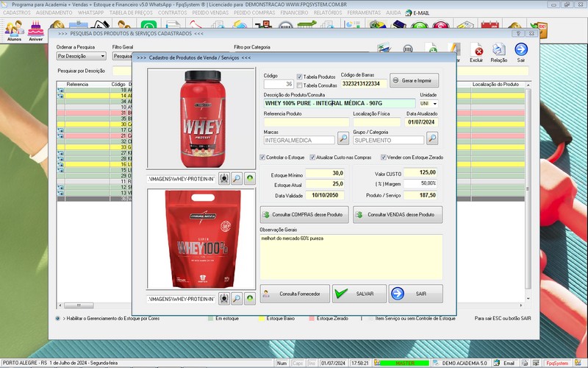Image resolution: width=588 pixels, height=368 pixels.
Task: Click the EXIT door toolbar icon
Action: (539, 29)
